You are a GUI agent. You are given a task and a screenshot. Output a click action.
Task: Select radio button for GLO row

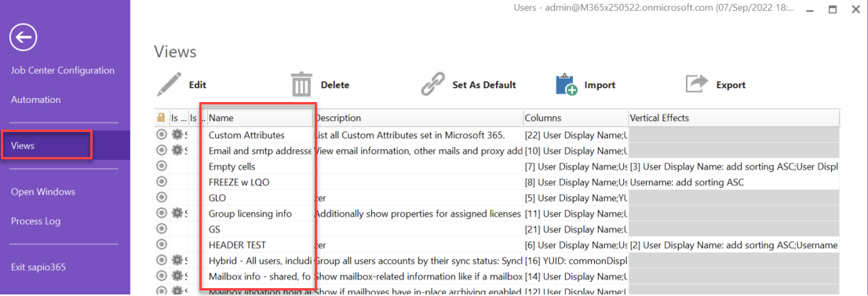click(x=161, y=197)
